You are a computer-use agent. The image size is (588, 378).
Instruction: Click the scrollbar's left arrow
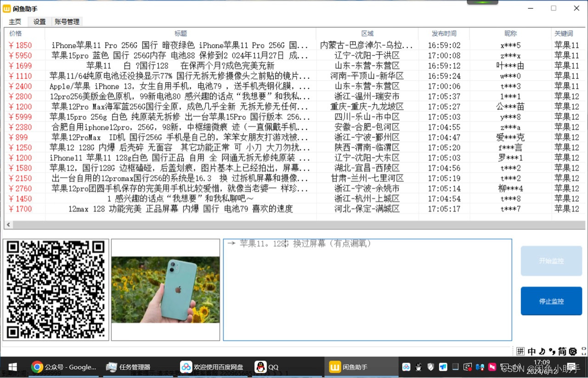[x=8, y=225]
